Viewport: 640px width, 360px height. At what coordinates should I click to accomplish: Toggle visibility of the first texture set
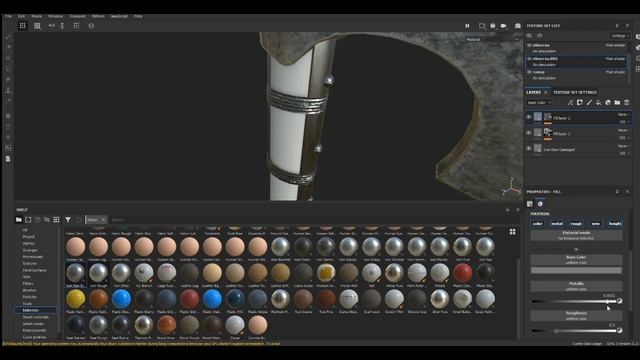click(x=529, y=45)
